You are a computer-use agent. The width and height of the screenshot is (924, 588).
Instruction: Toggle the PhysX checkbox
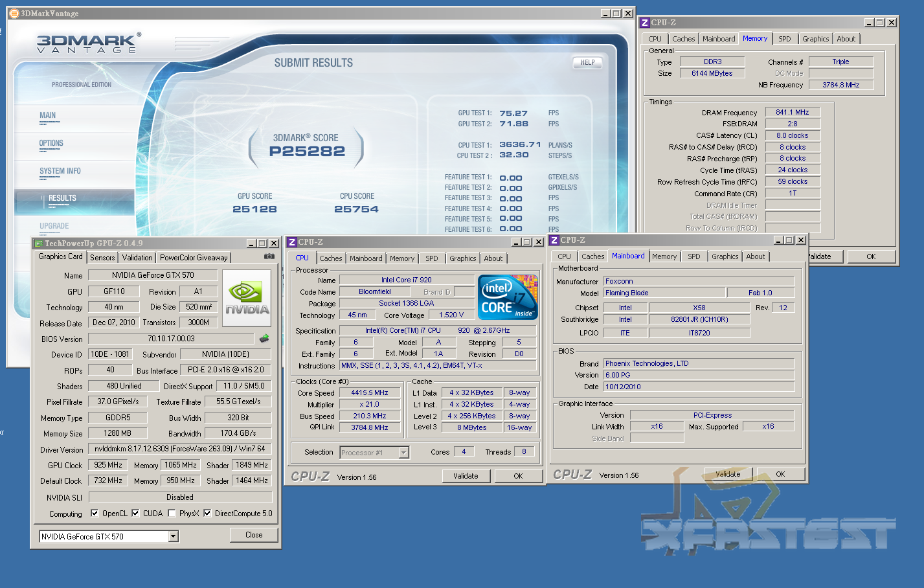coord(172,513)
